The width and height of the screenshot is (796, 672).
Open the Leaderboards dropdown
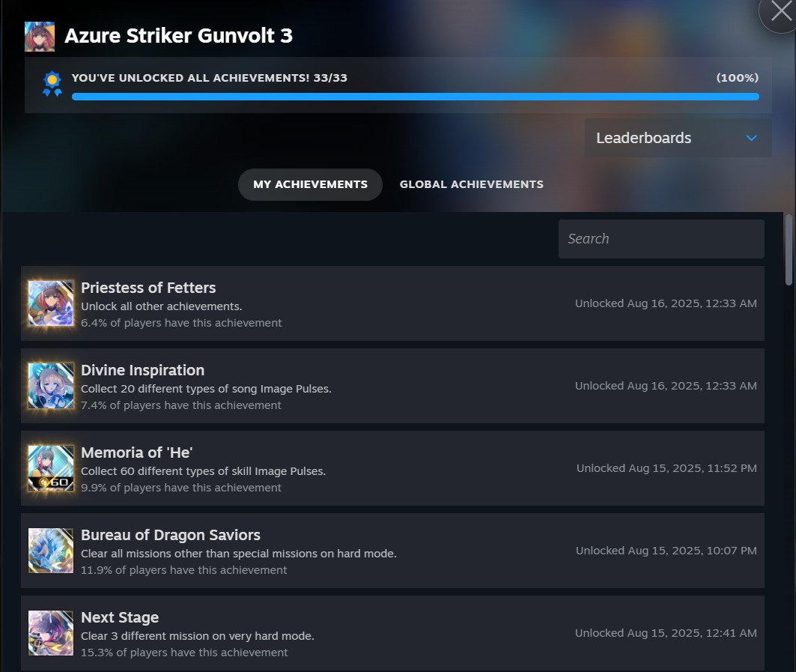(678, 138)
